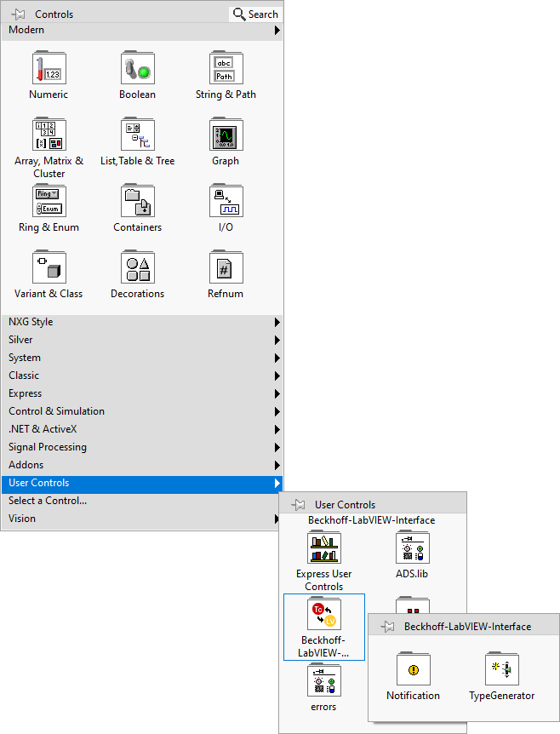
Task: Click the Search button in Controls palette
Action: pos(256,14)
